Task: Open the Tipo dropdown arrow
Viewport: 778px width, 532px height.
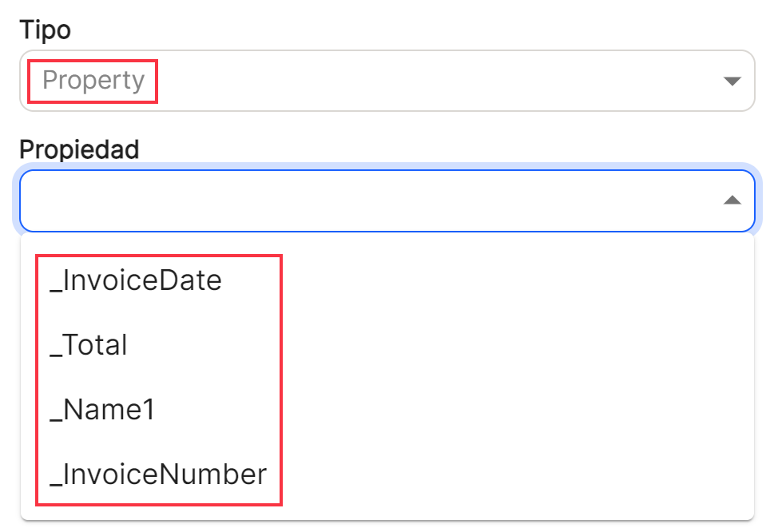Action: [732, 81]
